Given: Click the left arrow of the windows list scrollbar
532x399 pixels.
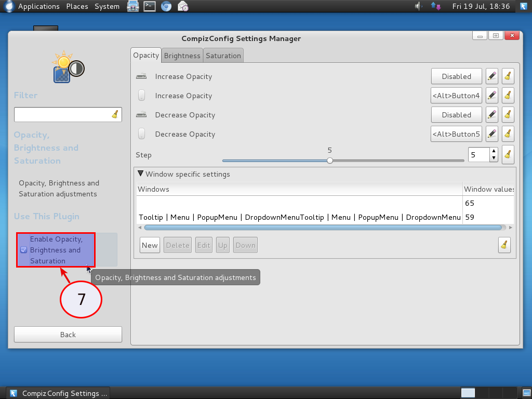Looking at the screenshot, I should [140, 228].
